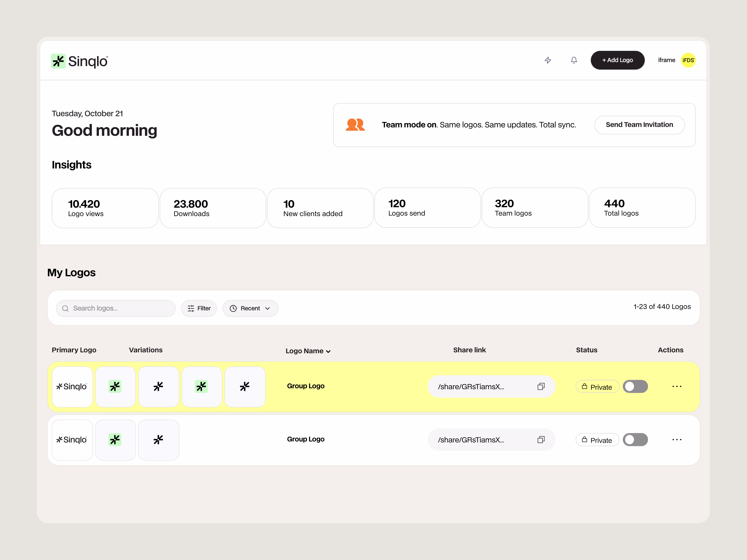Click the Logo views insight card

tap(105, 208)
